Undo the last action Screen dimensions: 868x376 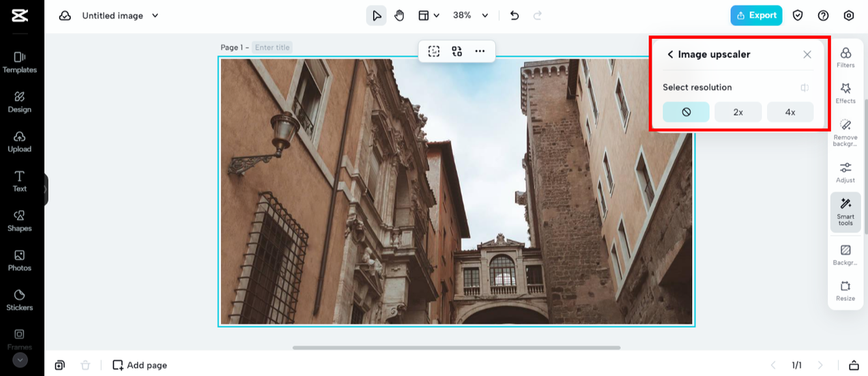(515, 15)
